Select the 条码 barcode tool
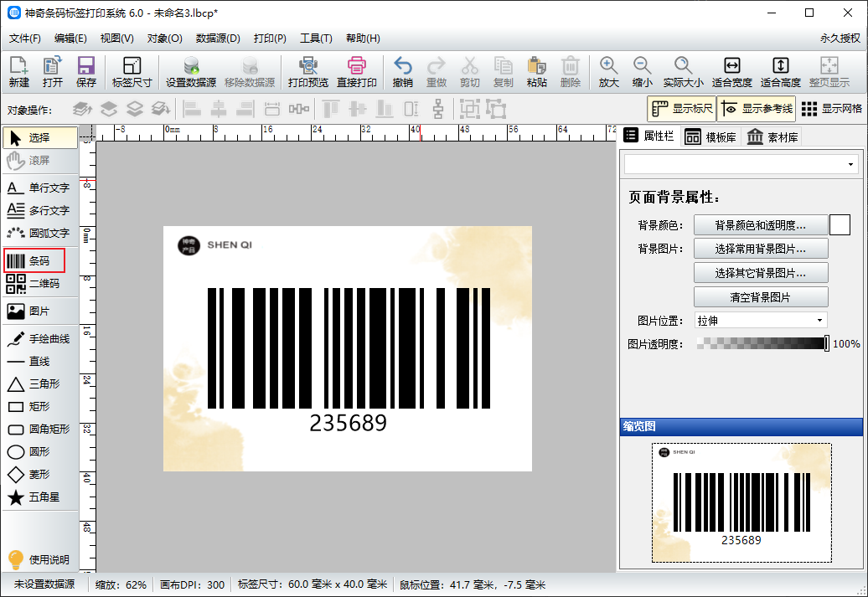The height and width of the screenshot is (597, 868). (x=34, y=260)
